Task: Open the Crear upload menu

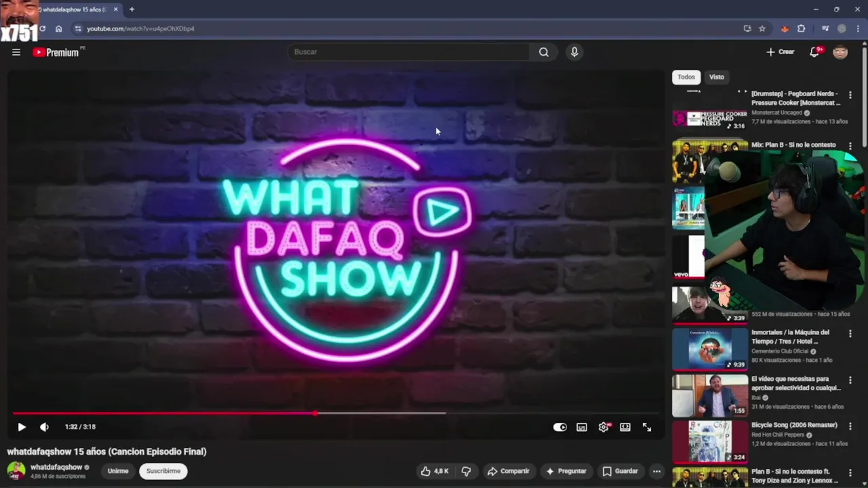Action: [781, 52]
